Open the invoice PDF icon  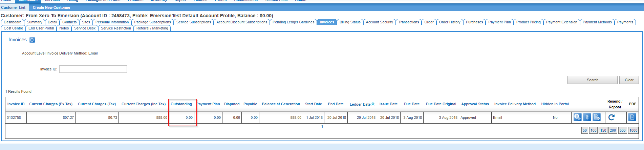coord(632,117)
